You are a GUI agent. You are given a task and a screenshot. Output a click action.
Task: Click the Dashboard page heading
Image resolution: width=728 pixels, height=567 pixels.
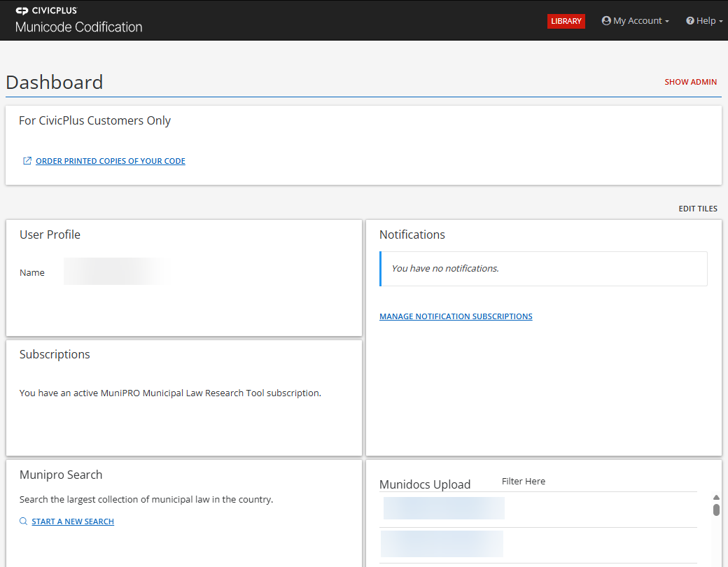(55, 82)
